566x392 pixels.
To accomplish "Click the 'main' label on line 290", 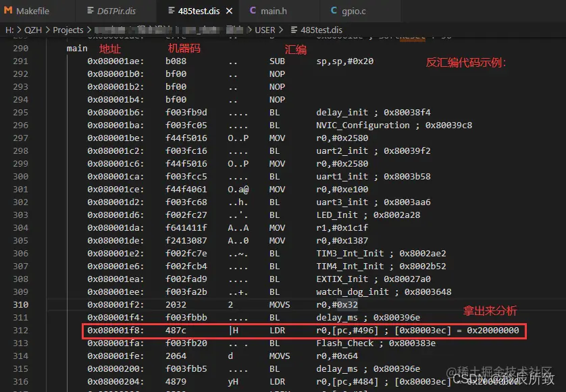I will click(x=77, y=49).
